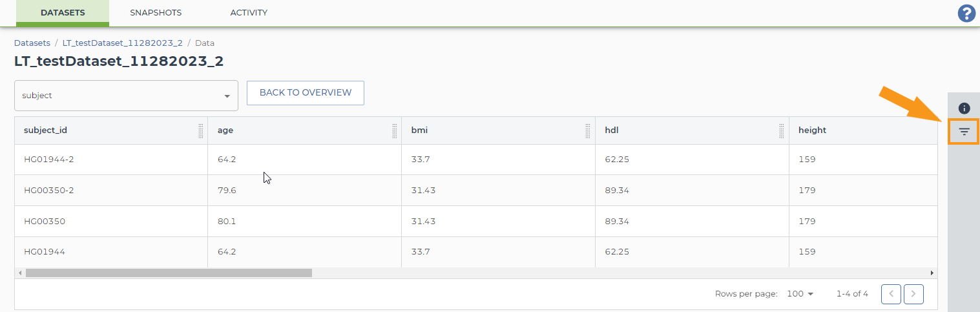This screenshot has width=980, height=312.
Task: Click the bmi column resize handle
Action: [x=589, y=130]
